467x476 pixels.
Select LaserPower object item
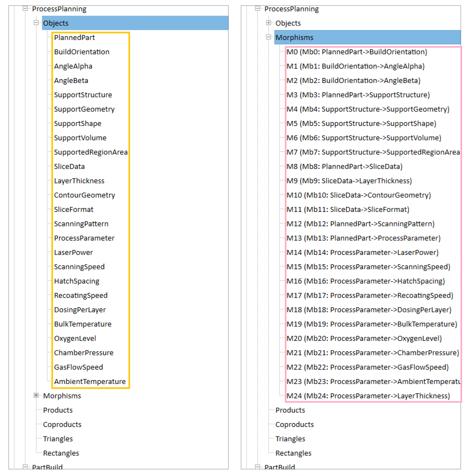[x=73, y=252]
